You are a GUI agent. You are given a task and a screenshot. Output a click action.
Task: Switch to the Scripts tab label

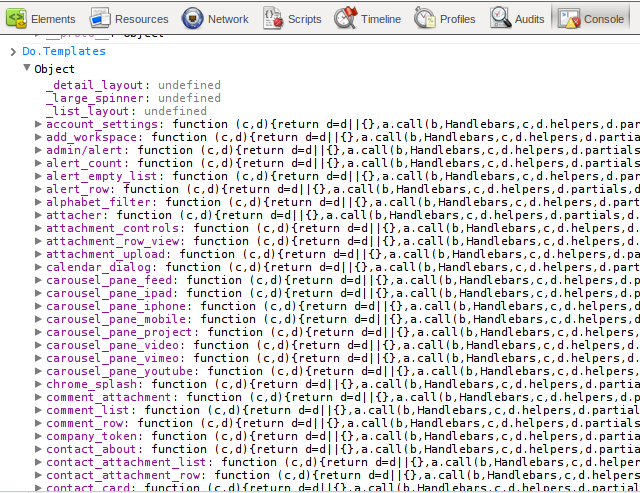pyautogui.click(x=304, y=19)
